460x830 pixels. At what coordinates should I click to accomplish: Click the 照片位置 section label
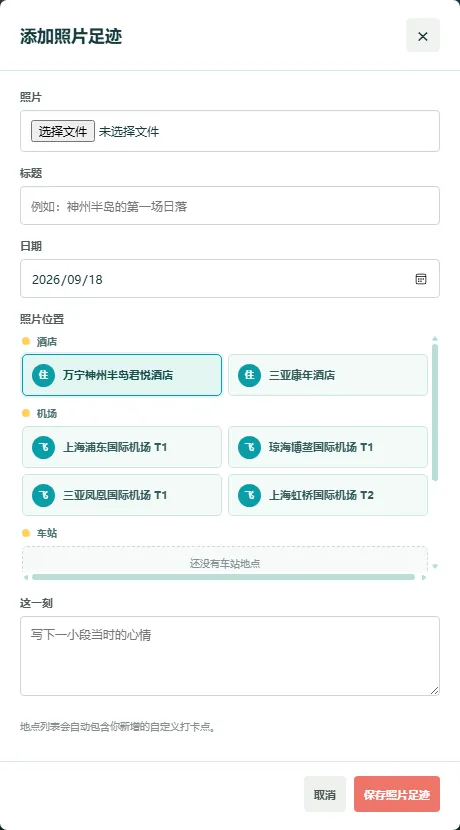pos(42,319)
